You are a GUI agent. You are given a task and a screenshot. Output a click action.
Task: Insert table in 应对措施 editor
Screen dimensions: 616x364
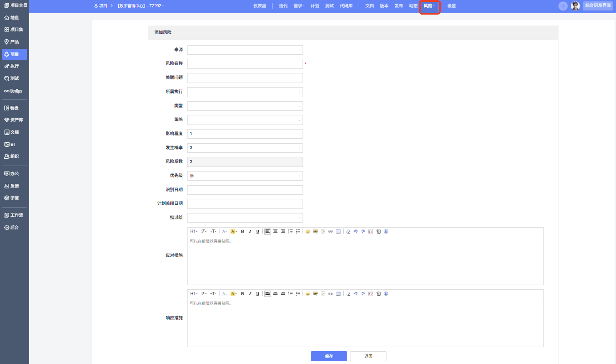click(338, 231)
